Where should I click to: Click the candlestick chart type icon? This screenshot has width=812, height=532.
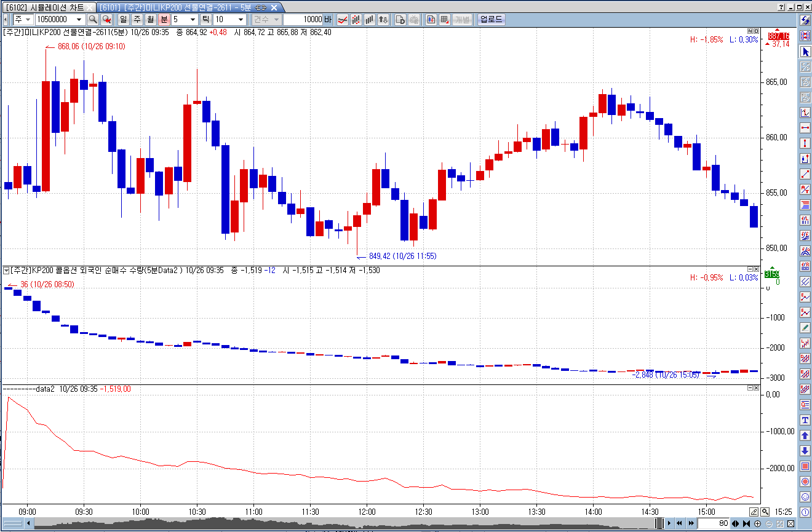pos(356,20)
